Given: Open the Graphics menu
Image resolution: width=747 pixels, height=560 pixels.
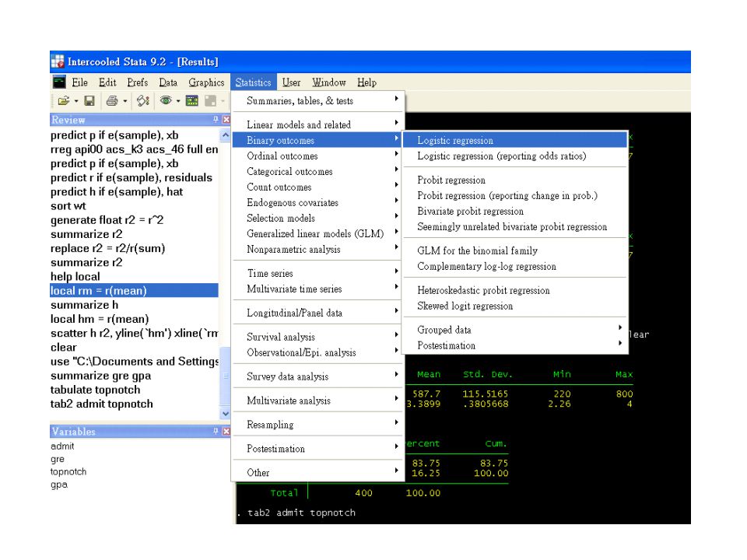Looking at the screenshot, I should tap(206, 82).
